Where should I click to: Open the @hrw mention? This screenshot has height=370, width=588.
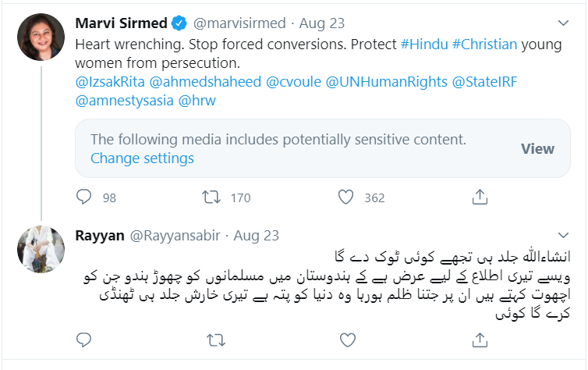click(197, 101)
